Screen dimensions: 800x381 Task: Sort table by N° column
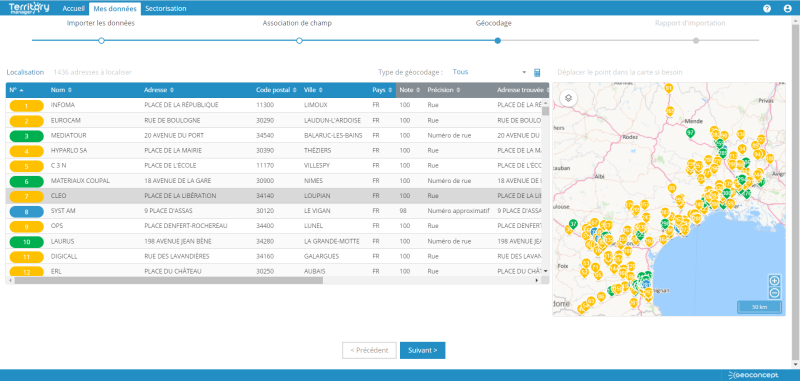coord(16,90)
